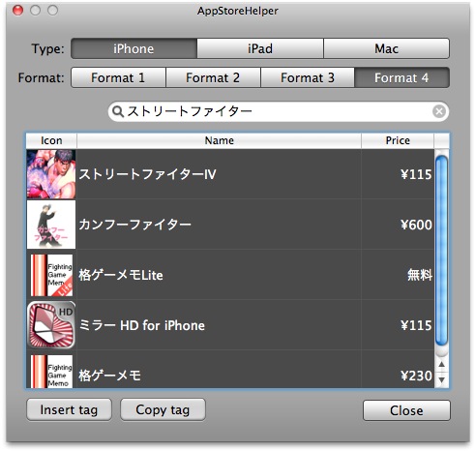This screenshot has height=452, width=476.
Task: Click the Copy tag button
Action: (163, 409)
